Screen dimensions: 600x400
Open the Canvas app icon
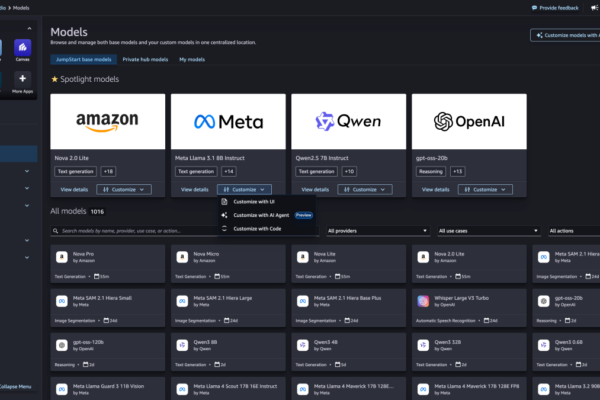[22, 47]
